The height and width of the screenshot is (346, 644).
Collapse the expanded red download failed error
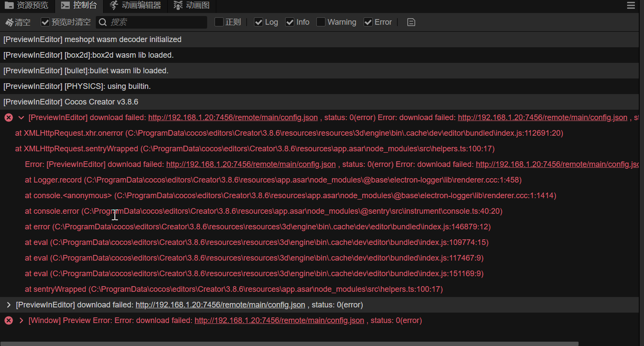21,118
